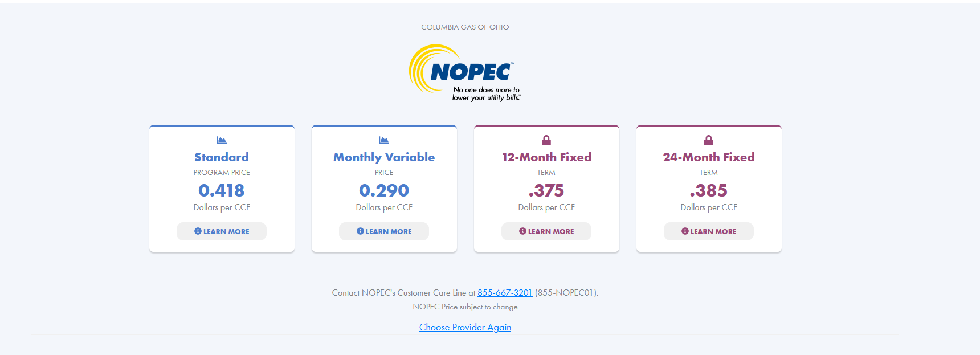Click the chart icon above Monthly Variable
The image size is (980, 355).
pyautogui.click(x=384, y=140)
